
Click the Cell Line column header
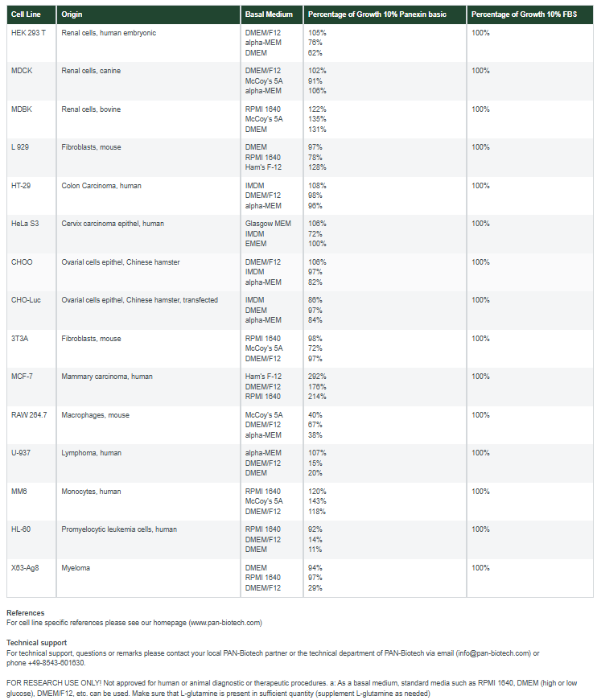[x=22, y=14]
